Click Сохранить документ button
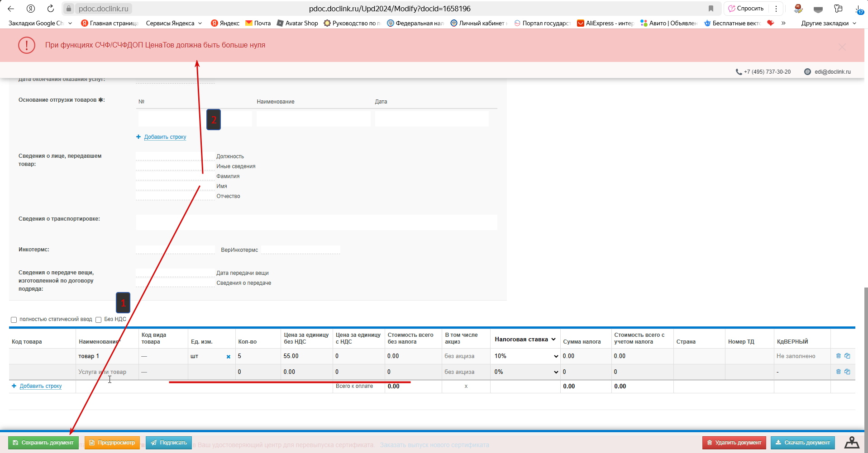The height and width of the screenshot is (453, 868). 43,443
